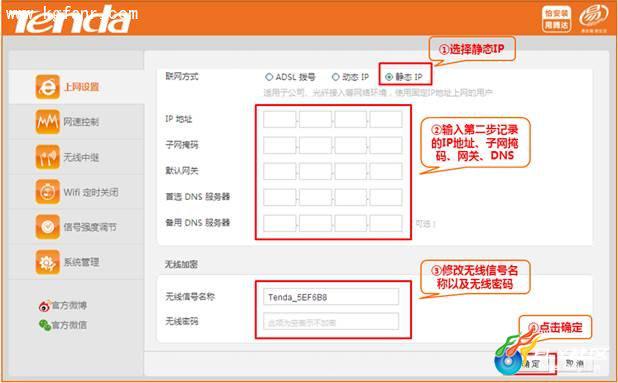618x383 pixels.
Task: Click the first IP 地址 octet field
Action: (279, 119)
